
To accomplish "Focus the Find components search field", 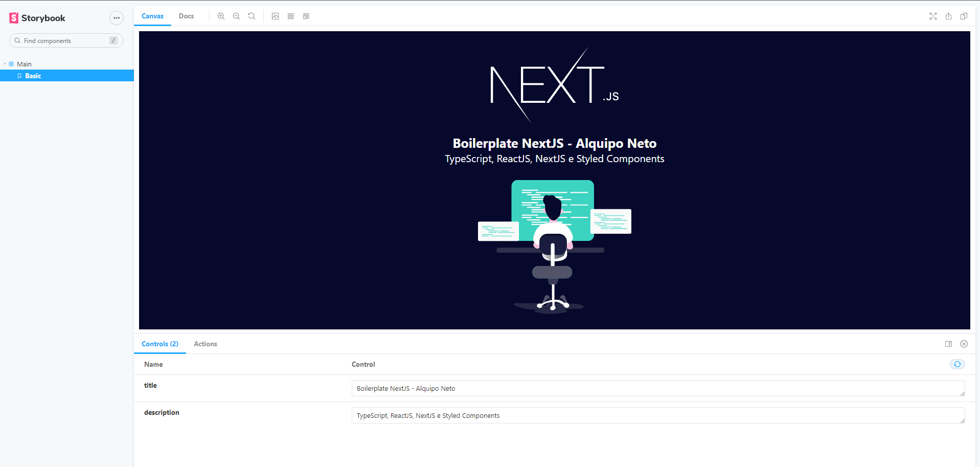I will pyautogui.click(x=66, y=40).
